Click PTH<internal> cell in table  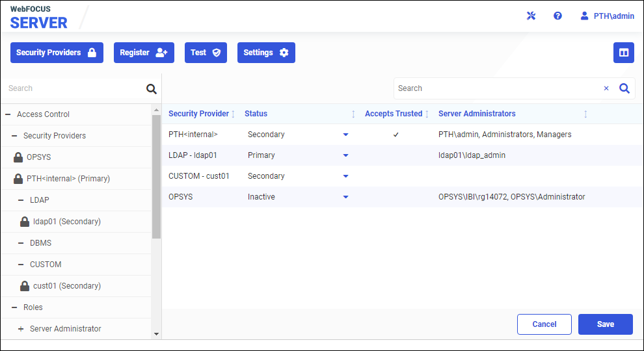[193, 135]
